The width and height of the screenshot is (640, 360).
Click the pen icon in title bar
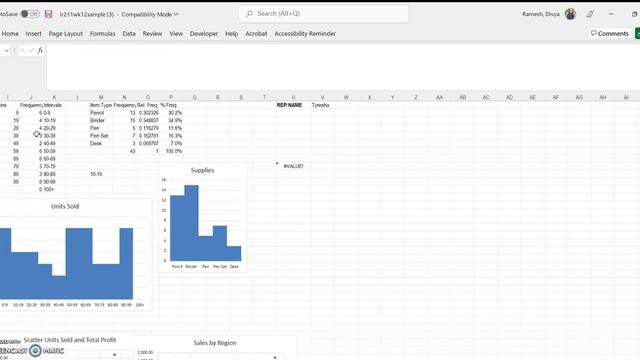pyautogui.click(x=590, y=14)
